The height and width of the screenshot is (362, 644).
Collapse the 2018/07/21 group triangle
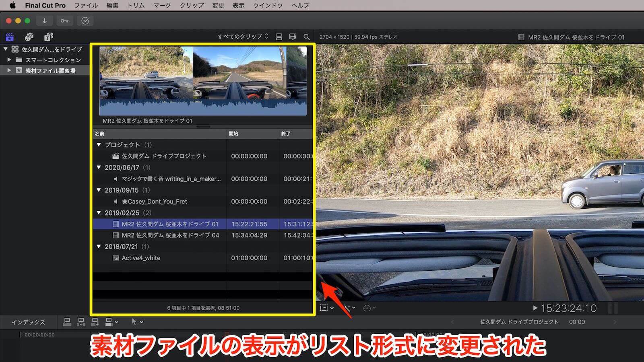(x=99, y=246)
